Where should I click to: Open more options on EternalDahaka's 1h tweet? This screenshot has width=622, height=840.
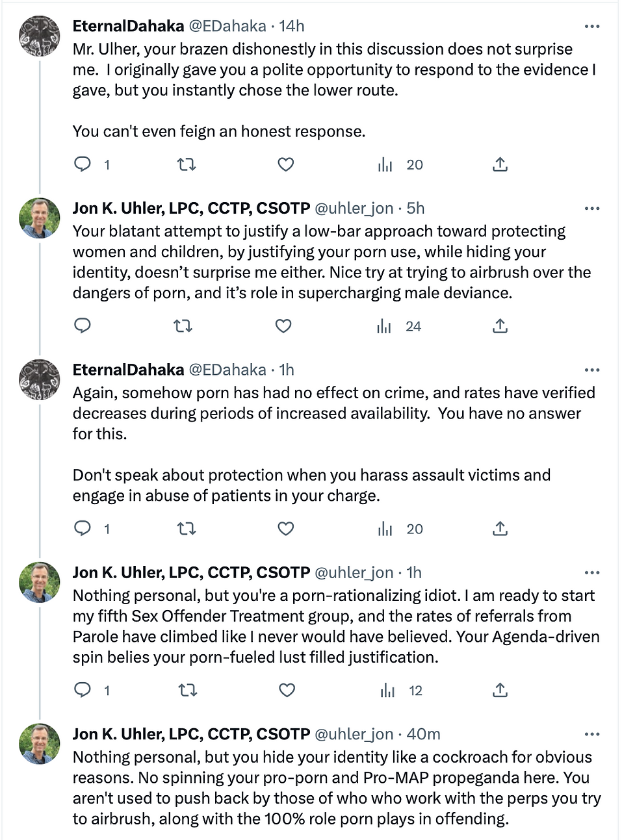point(592,370)
